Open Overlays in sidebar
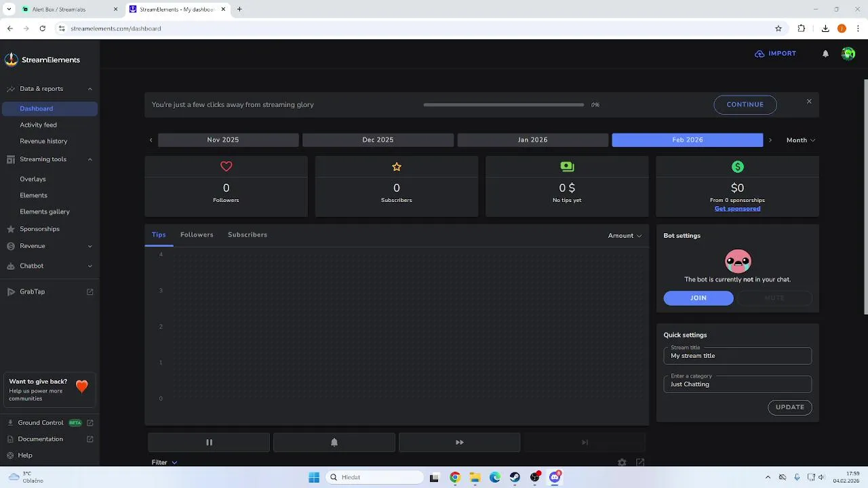The height and width of the screenshot is (488, 868). coord(33,179)
